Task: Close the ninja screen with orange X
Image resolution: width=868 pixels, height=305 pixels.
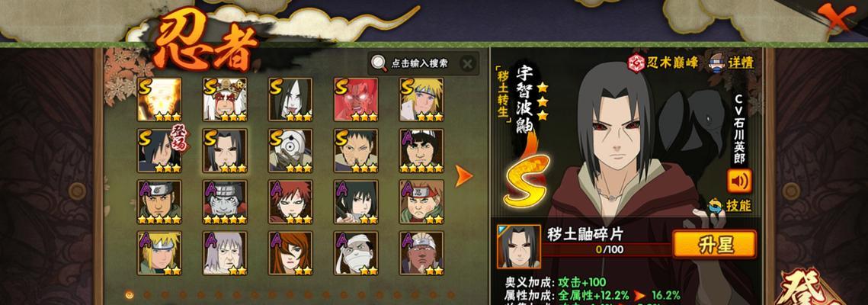Action: coord(836,18)
